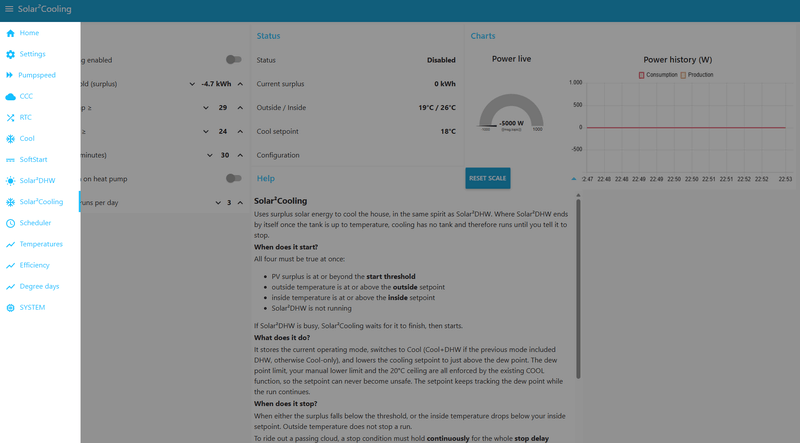Viewport: 800px width, 443px height.
Task: Decrease the value 24 with down chevron
Action: pos(206,132)
